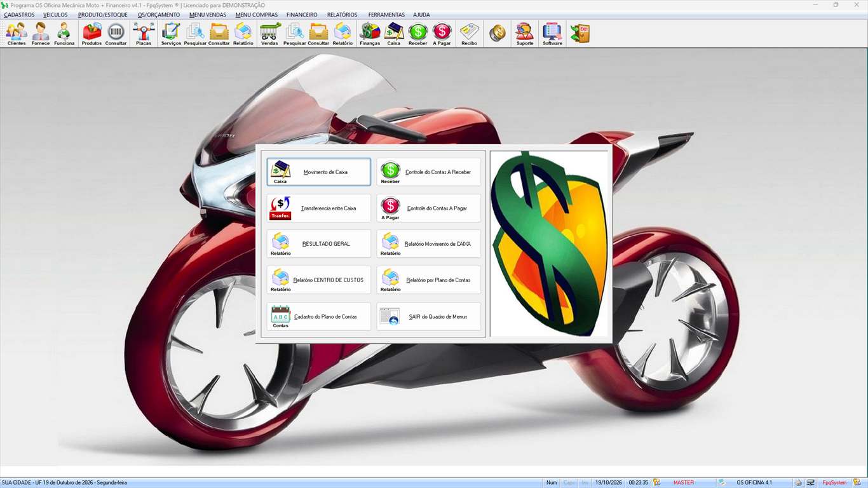Open the Recibo receipt icon
The height and width of the screenshot is (488, 868).
pos(470,34)
